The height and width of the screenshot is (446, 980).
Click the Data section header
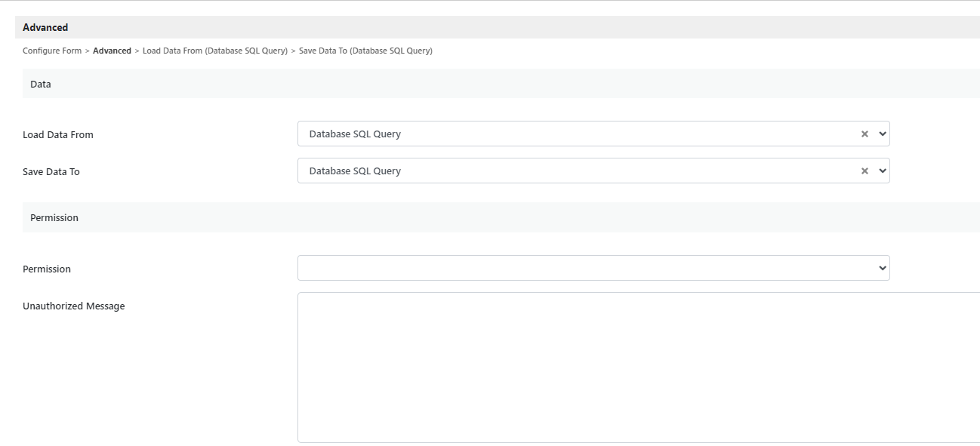[x=41, y=85]
